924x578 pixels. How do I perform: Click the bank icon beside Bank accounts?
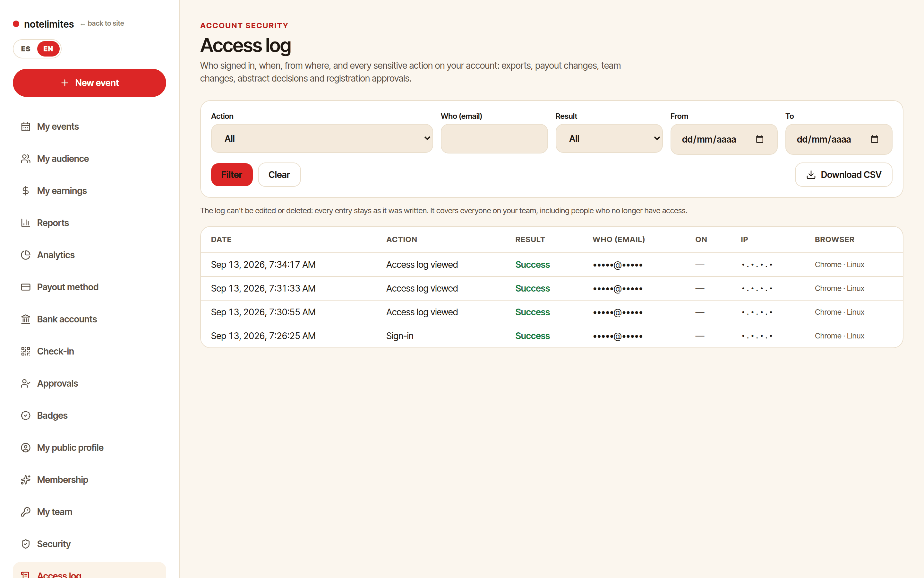pos(26,319)
